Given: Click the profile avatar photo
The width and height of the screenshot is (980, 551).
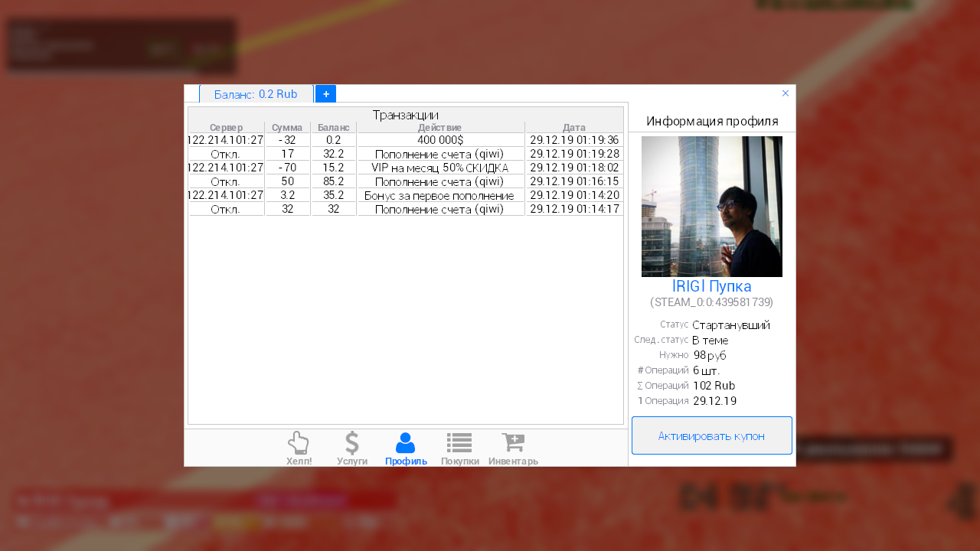Looking at the screenshot, I should coord(711,207).
